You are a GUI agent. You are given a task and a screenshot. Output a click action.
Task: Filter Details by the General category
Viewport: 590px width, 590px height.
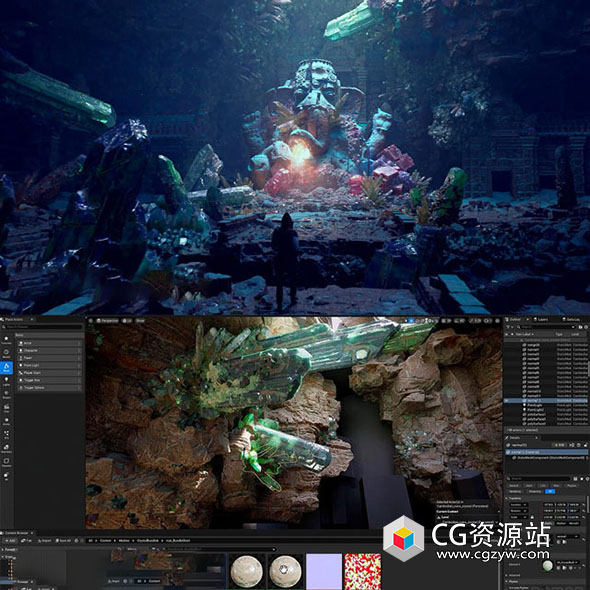point(514,486)
